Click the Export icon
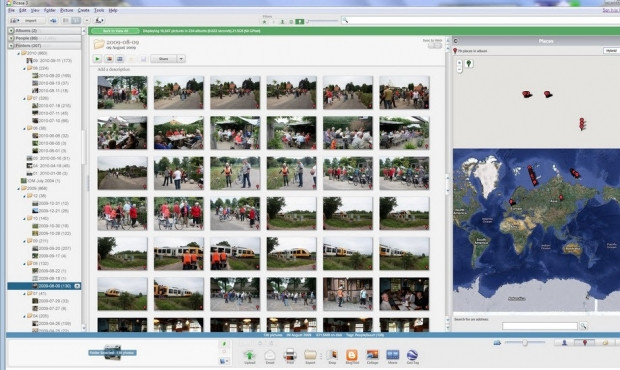 pos(310,357)
